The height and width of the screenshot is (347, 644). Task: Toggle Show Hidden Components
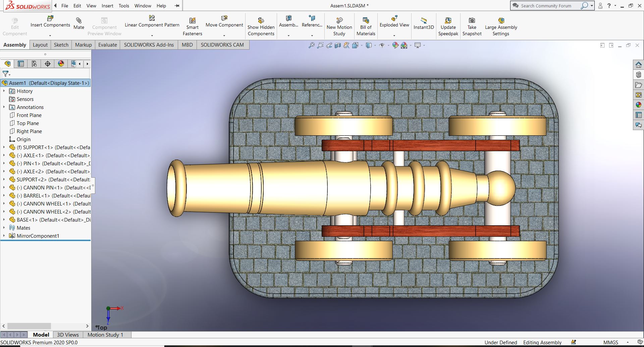[261, 21]
